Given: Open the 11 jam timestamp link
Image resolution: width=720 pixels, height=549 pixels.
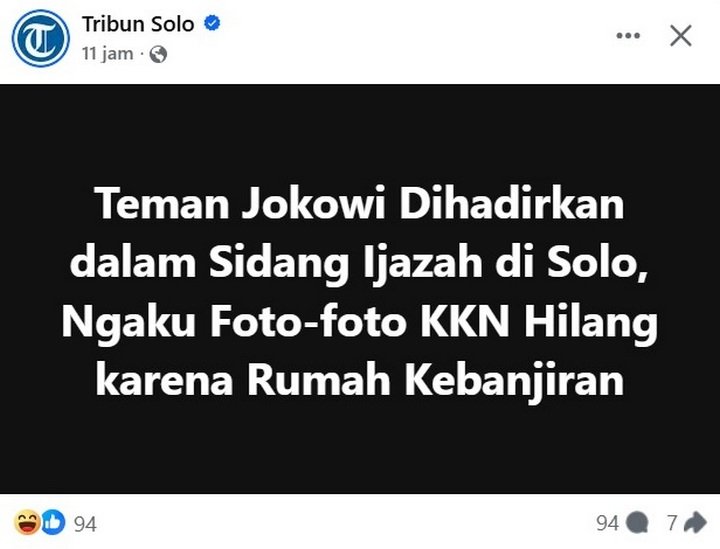Looking at the screenshot, I should pos(108,54).
